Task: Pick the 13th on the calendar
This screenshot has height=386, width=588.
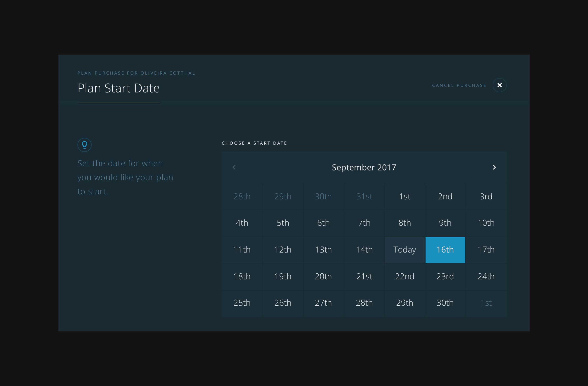Action: 323,250
